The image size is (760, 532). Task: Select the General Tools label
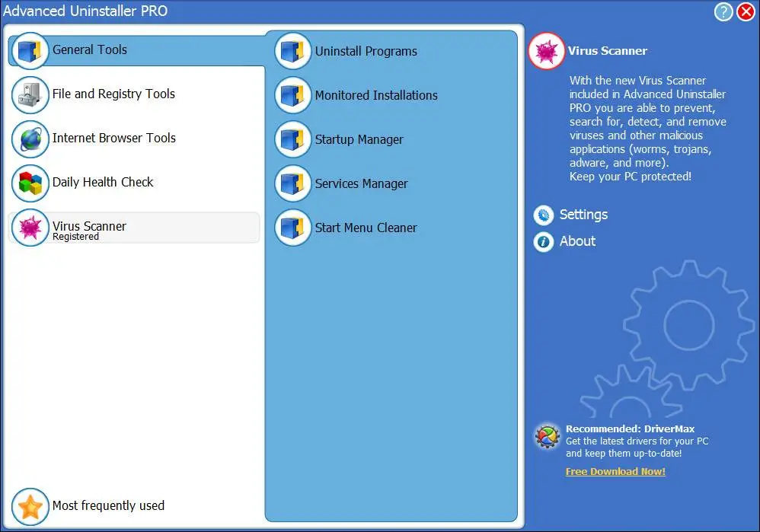(90, 50)
